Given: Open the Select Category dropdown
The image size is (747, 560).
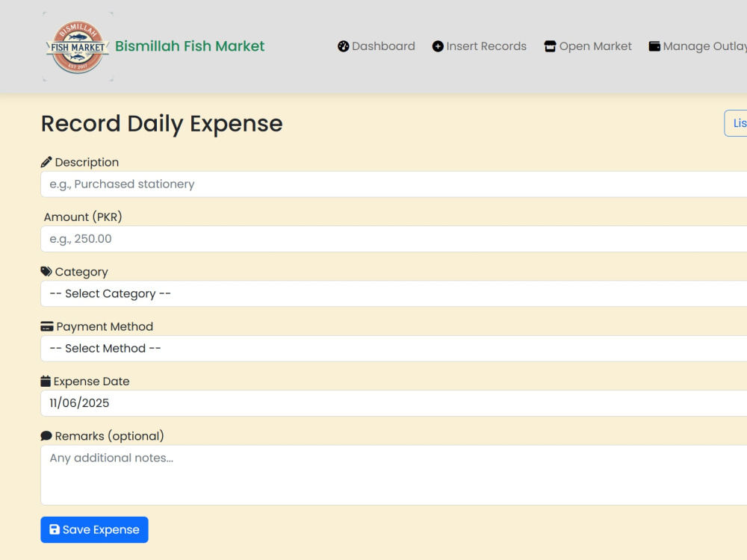Looking at the screenshot, I should 394,293.
